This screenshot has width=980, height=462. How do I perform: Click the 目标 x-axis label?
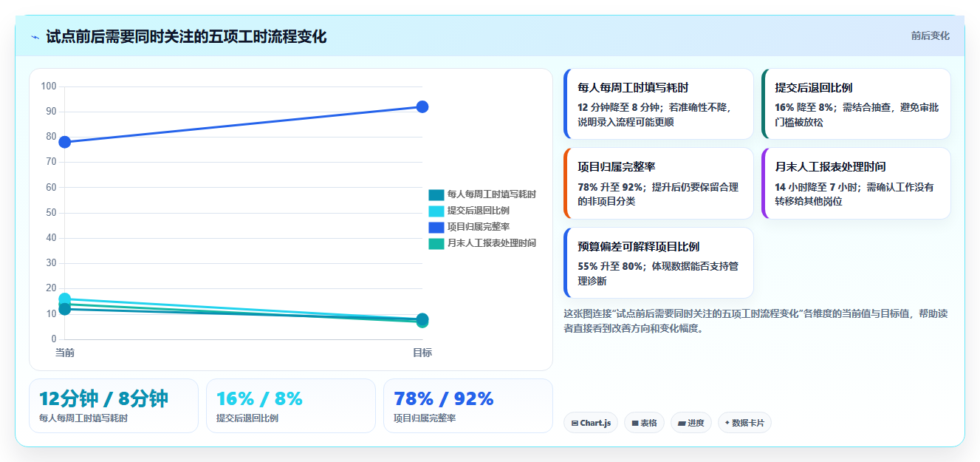(422, 353)
